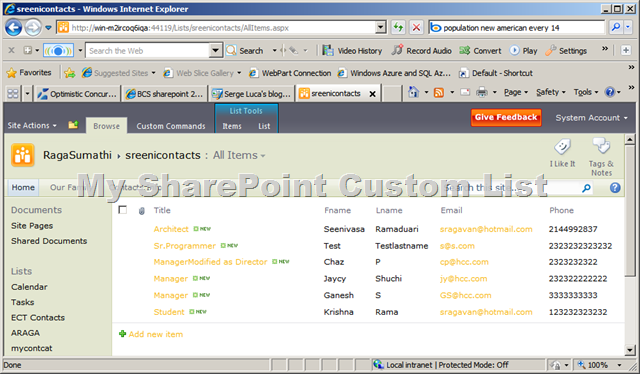This screenshot has width=640, height=374.
Task: Toggle the select-all checkbox in list header
Action: pos(122,210)
